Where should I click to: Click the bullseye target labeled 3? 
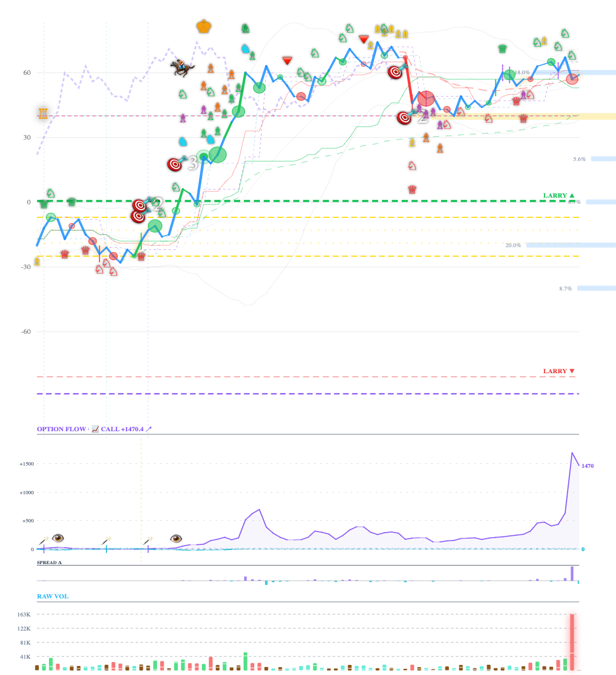174,163
